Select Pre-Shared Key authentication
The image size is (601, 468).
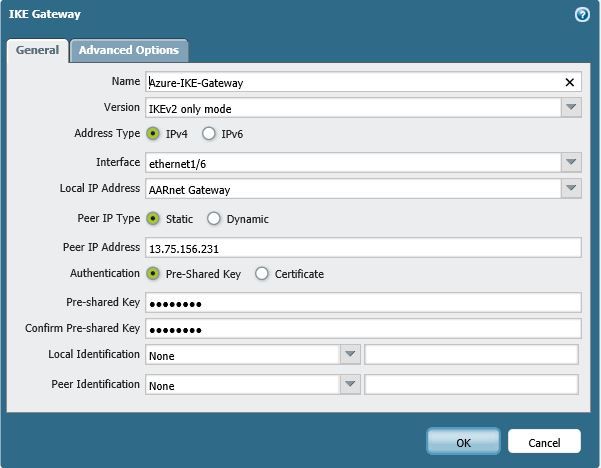point(153,273)
